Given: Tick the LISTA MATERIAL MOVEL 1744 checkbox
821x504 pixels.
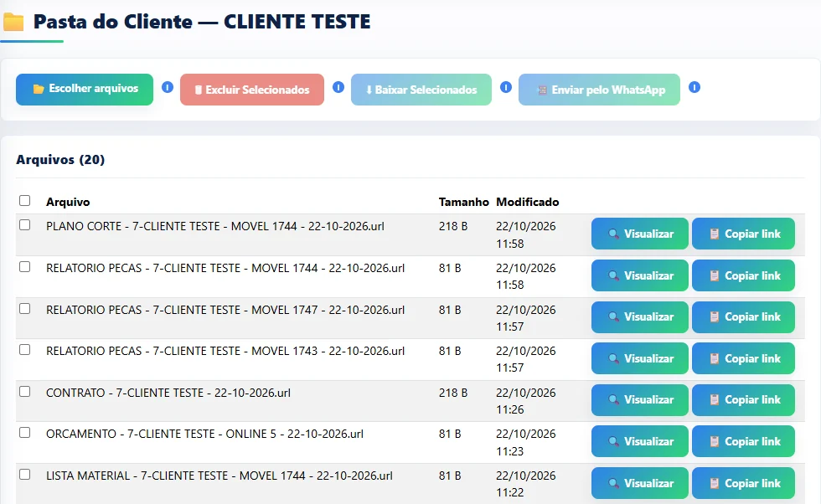Looking at the screenshot, I should (x=24, y=475).
